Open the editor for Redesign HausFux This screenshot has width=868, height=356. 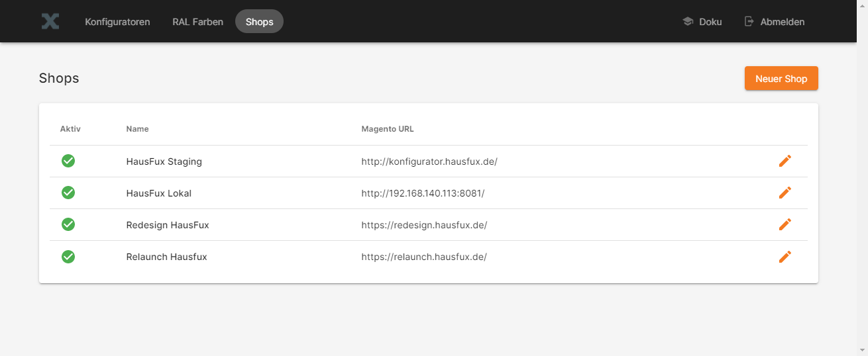pos(785,224)
